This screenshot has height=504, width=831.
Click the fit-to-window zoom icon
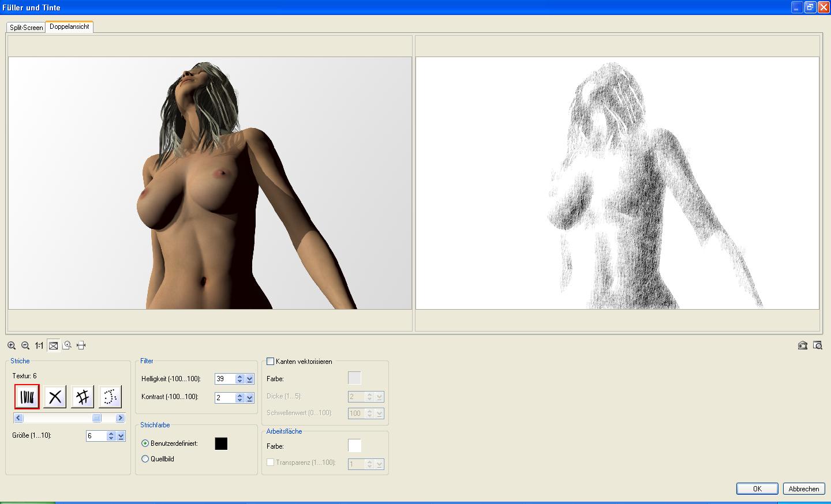click(x=53, y=345)
